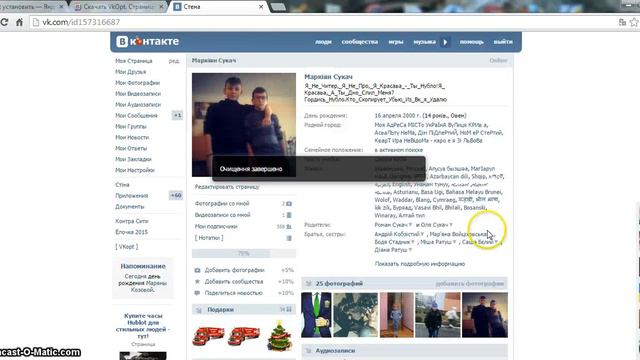Screen dimensions: 640x360
Task: Open the new tab button
Action: click(278, 7)
